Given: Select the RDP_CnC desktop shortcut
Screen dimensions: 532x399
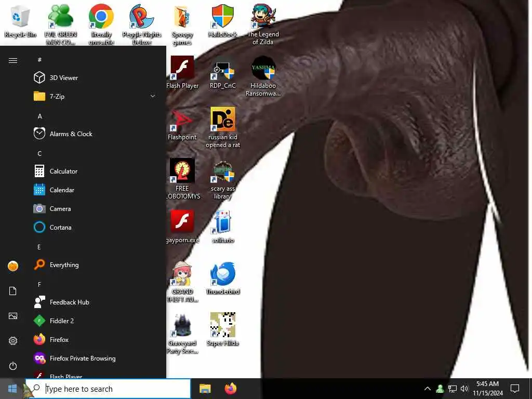Looking at the screenshot, I should 222,72.
